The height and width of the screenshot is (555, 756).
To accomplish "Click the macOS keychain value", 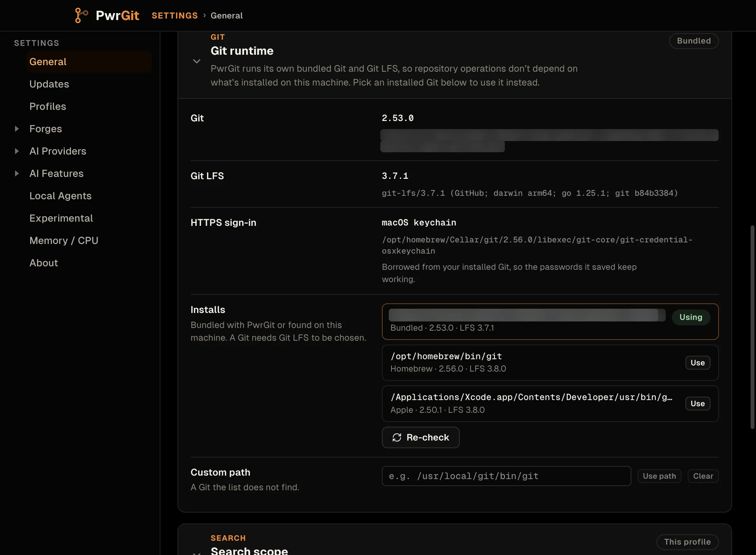I will coord(419,222).
